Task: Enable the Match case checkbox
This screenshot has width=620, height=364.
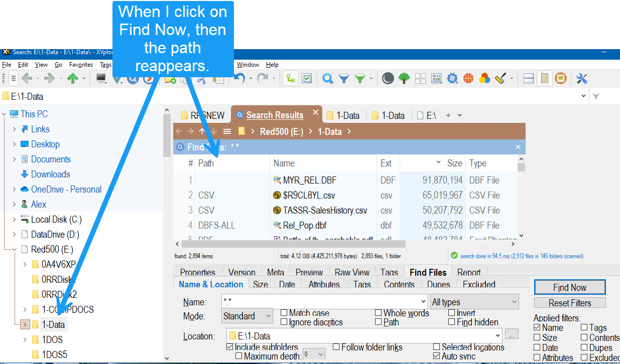Action: point(284,313)
